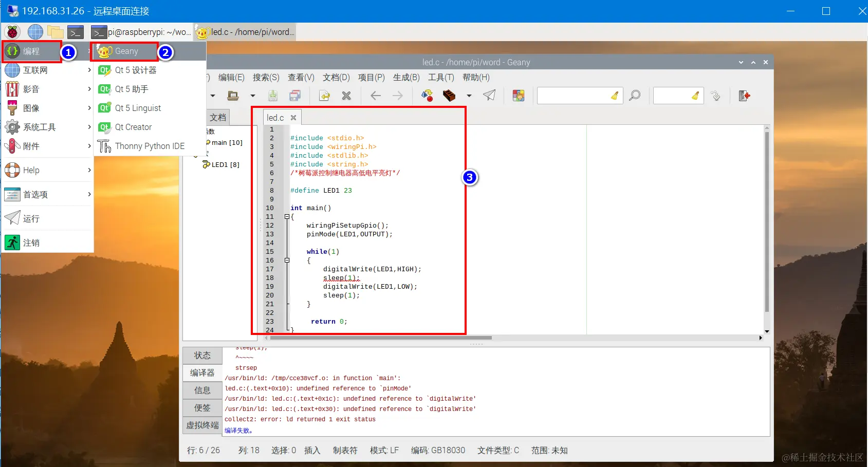
Task: Run the program with paper plane icon
Action: coord(489,96)
